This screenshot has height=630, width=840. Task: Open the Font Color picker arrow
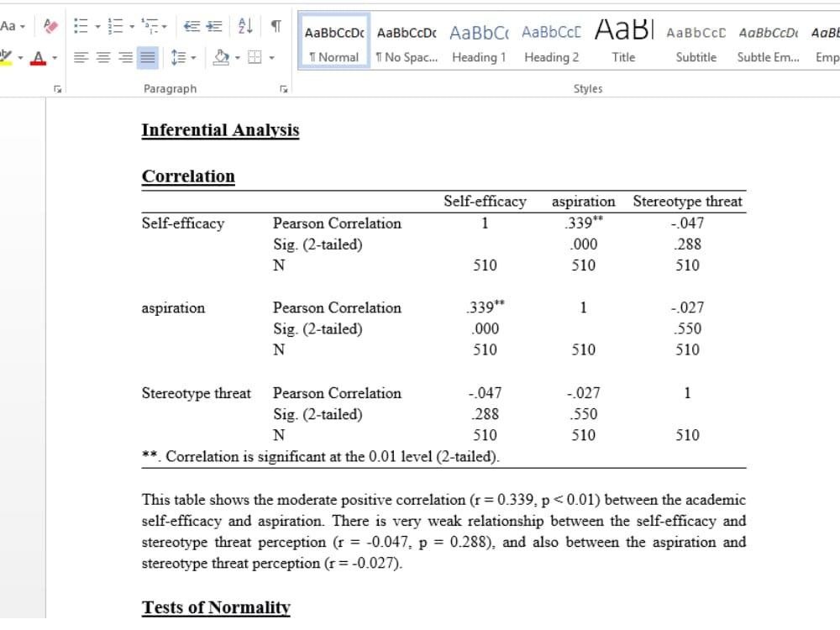click(54, 57)
